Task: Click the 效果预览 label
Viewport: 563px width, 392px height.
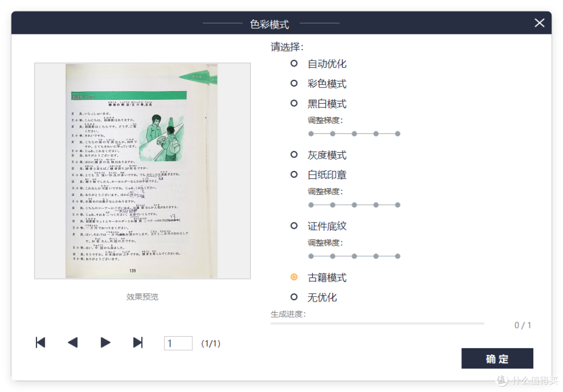Action: (142, 297)
